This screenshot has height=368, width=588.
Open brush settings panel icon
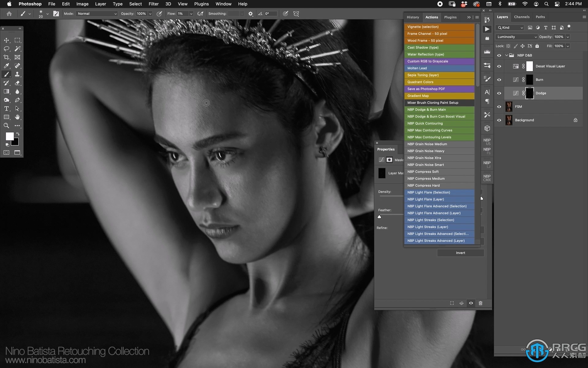tap(56, 13)
